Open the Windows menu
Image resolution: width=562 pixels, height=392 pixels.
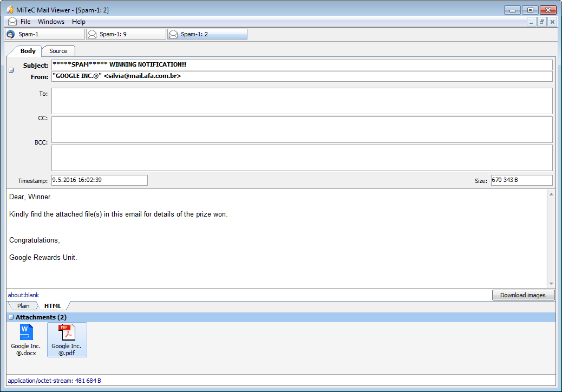51,22
